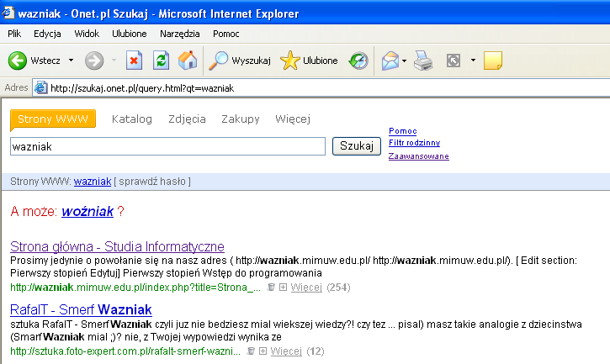This screenshot has height=364, width=610.
Task: Open the Ulubione favorites star toolbar button
Action: coord(309,61)
